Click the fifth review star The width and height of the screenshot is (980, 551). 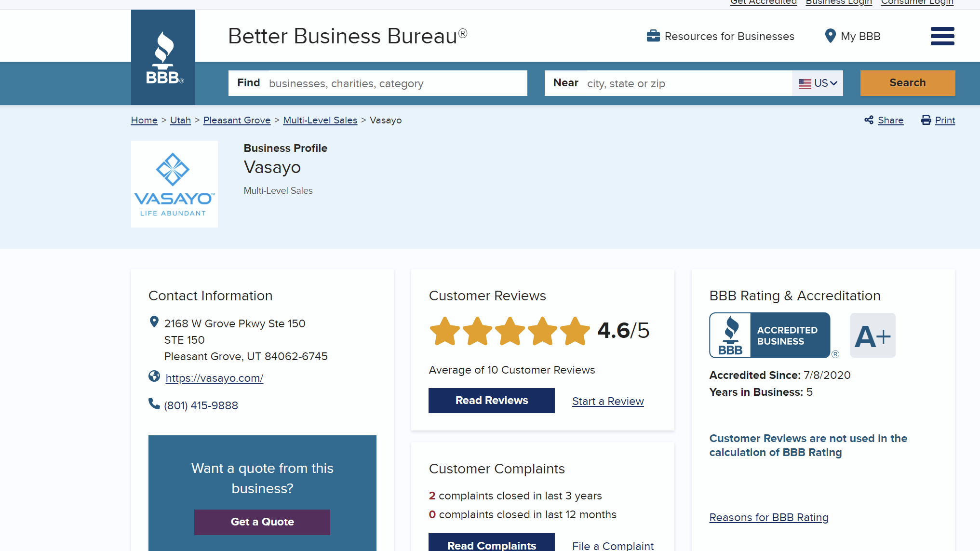click(575, 331)
